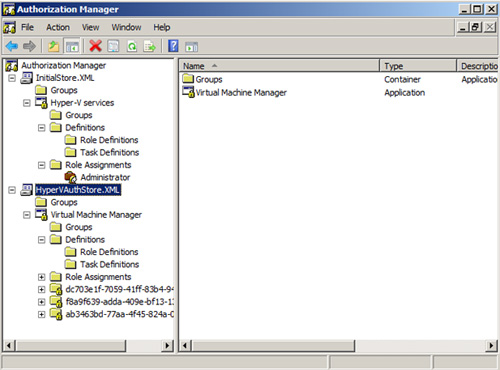Open the Help menu
This screenshot has width=500, height=370.
(162, 27)
